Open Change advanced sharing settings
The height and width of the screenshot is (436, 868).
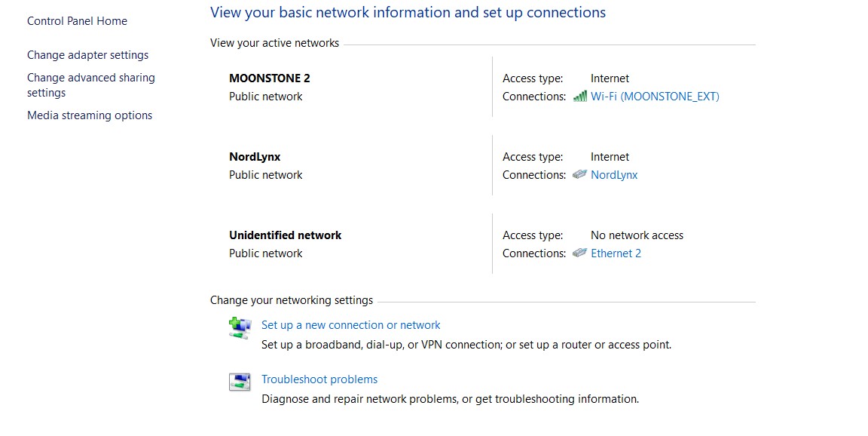pos(90,78)
